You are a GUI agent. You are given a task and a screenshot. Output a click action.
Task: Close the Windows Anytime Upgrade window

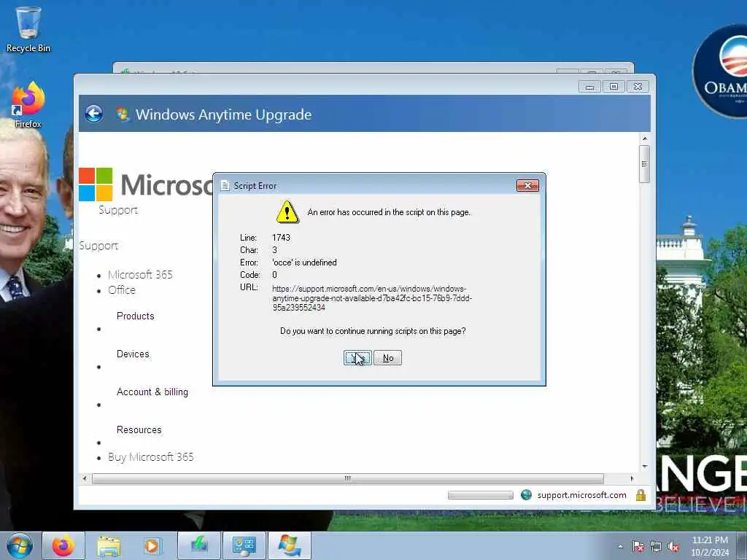click(638, 87)
